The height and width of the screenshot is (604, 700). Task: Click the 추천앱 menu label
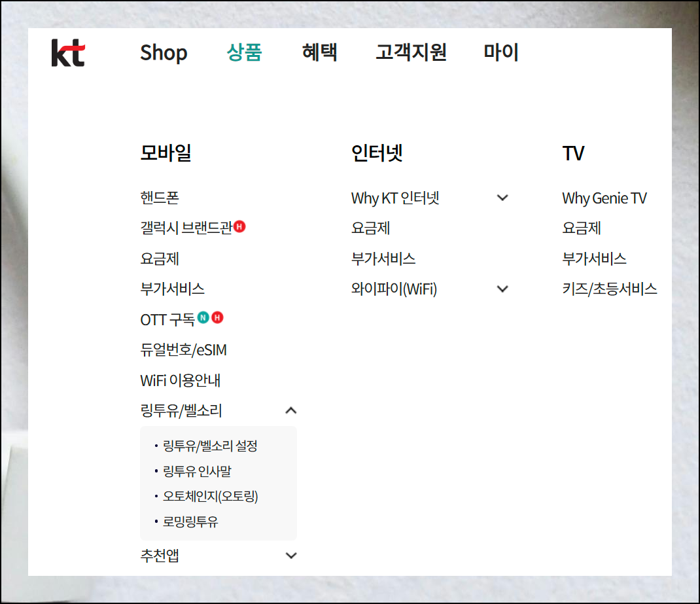click(x=160, y=556)
